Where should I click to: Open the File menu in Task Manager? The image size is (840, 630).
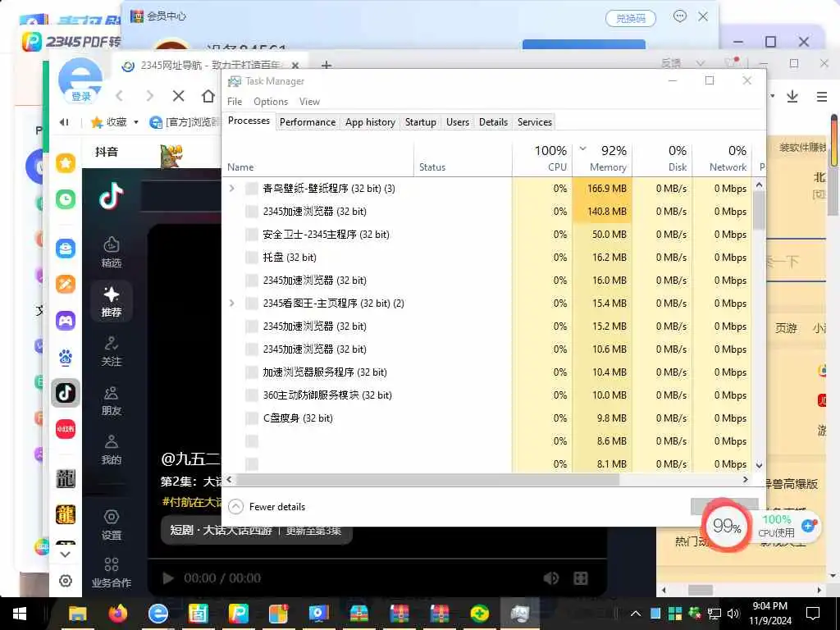click(x=235, y=101)
